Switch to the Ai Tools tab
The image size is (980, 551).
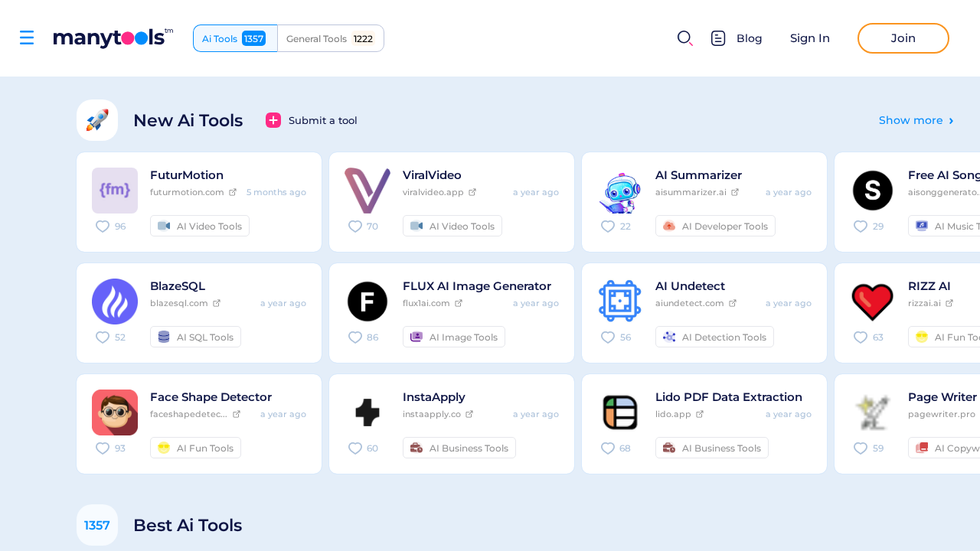click(235, 38)
